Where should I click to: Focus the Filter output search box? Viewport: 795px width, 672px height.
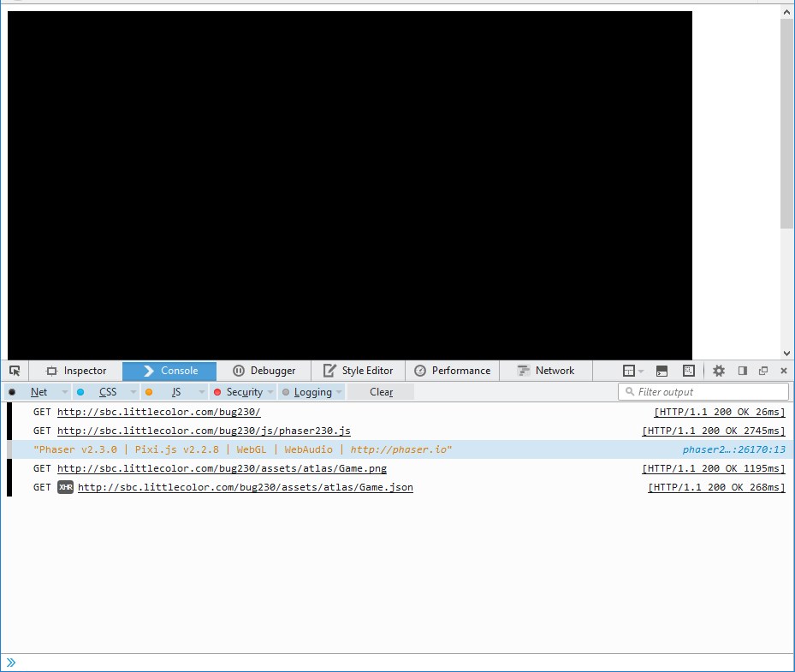(x=703, y=391)
